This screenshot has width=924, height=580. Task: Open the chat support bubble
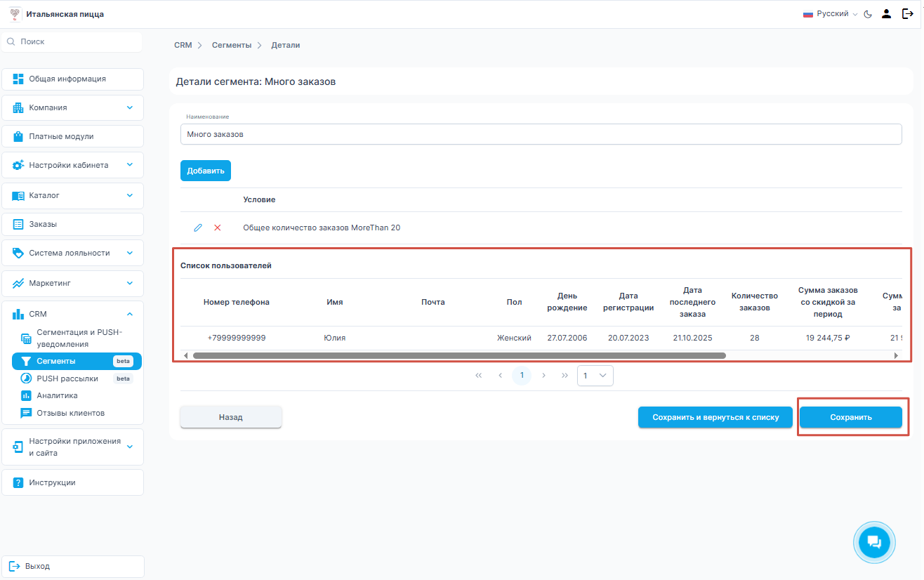874,541
